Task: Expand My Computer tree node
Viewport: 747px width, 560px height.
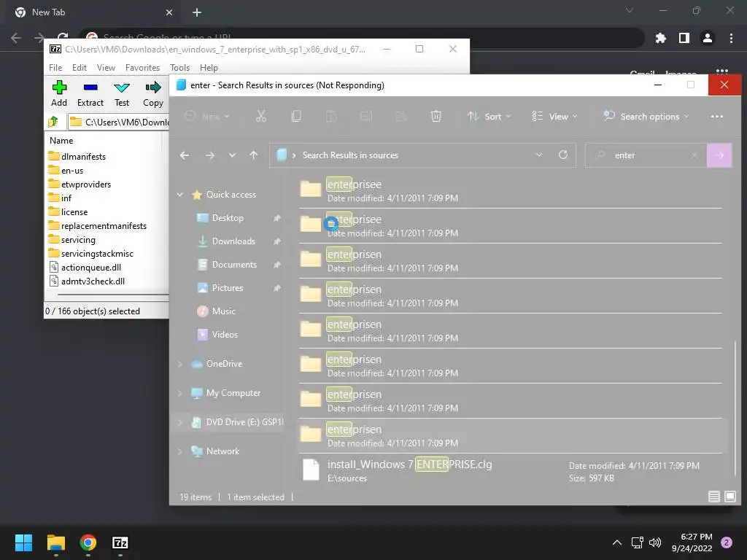Action: tap(180, 393)
